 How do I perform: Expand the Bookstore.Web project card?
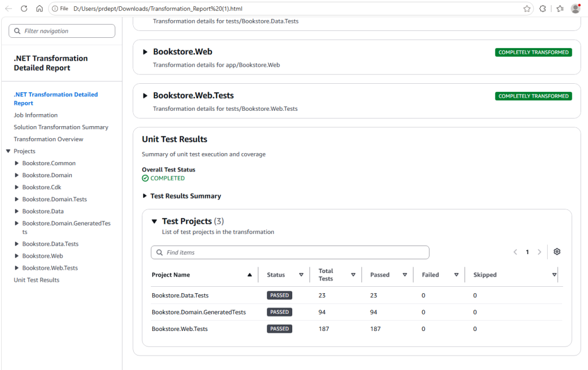click(x=145, y=52)
